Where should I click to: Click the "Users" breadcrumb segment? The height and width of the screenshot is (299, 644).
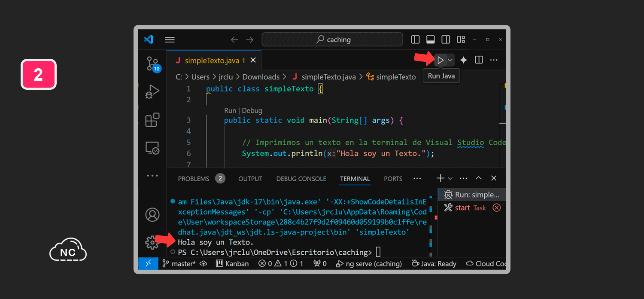pos(200,77)
